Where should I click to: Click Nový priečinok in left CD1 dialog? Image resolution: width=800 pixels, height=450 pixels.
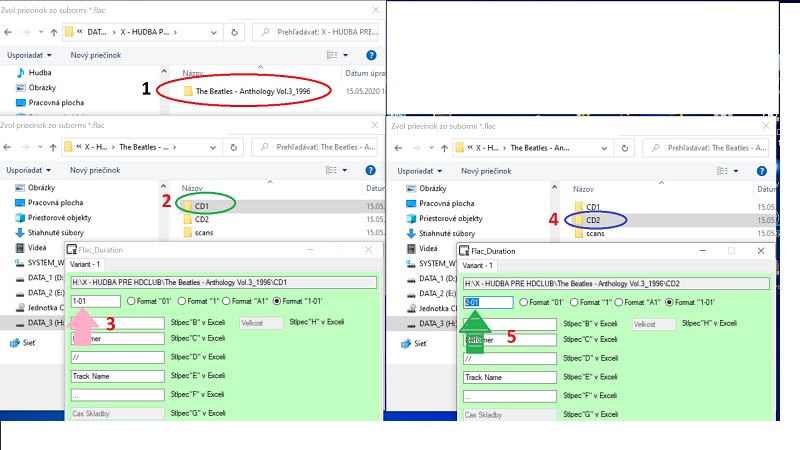pyautogui.click(x=95, y=170)
